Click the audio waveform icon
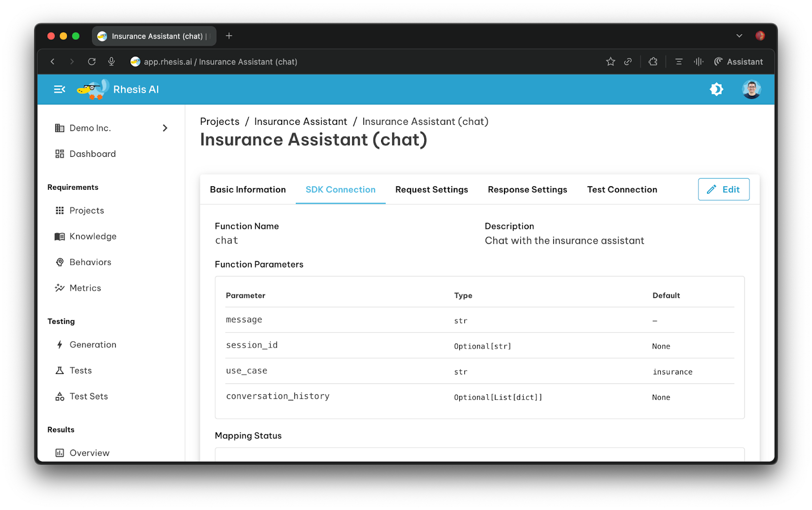Screen dimensions: 812x510 [698, 61]
